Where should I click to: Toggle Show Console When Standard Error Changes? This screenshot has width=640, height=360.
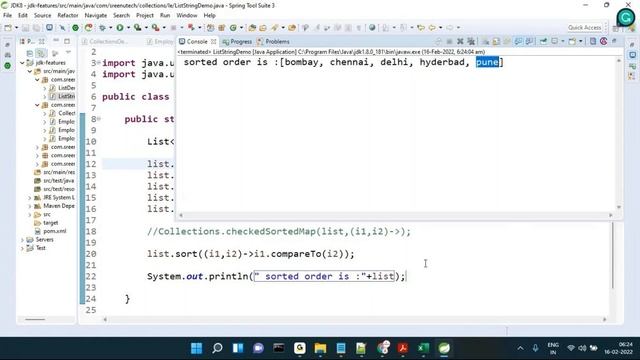529,41
